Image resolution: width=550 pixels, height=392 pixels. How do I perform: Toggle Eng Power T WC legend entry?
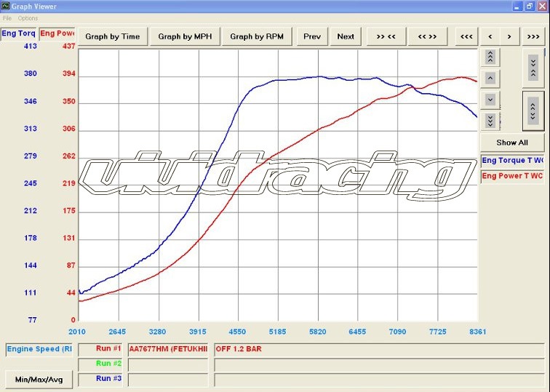[x=512, y=176]
